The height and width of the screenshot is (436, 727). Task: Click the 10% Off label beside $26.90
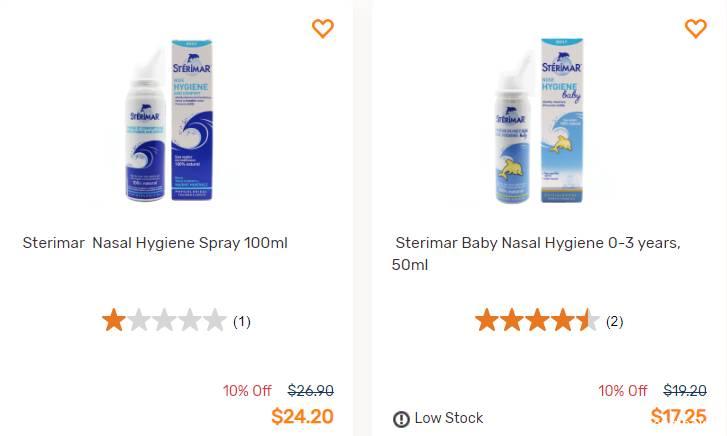coord(247,391)
